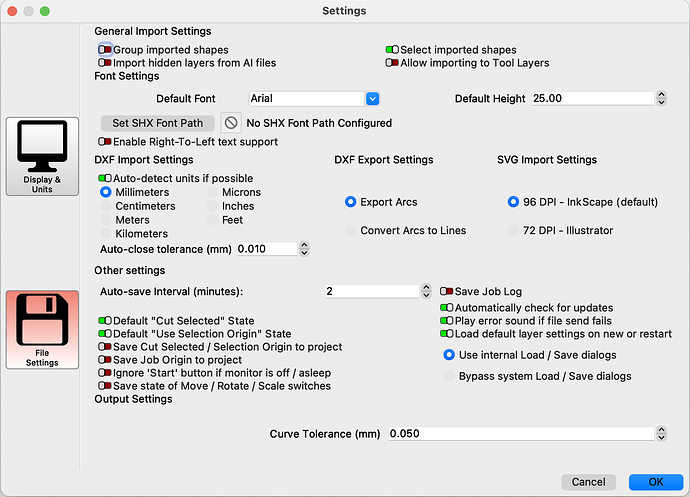Open the Display & Units settings page

42,156
